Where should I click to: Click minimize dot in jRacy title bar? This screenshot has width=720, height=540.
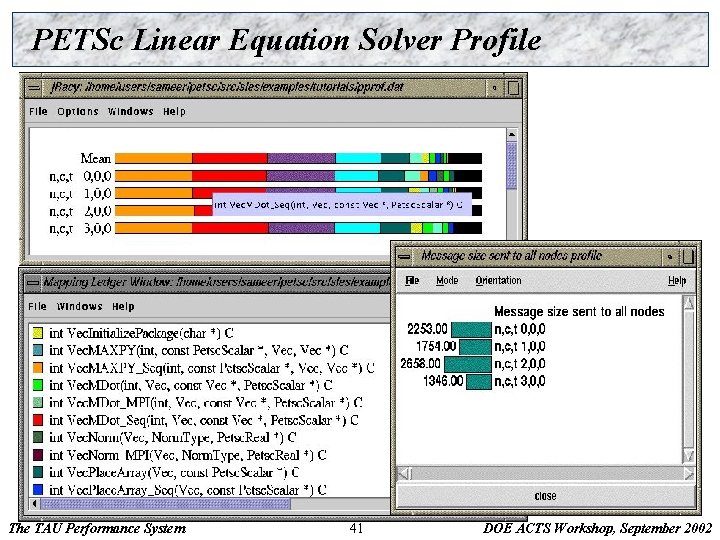pyautogui.click(x=495, y=87)
